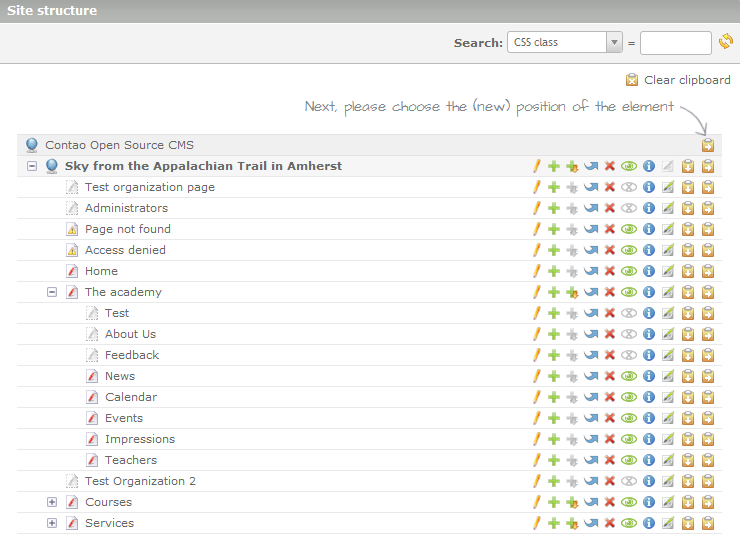Collapse The academy tree node
The image size is (740, 536).
(x=52, y=292)
